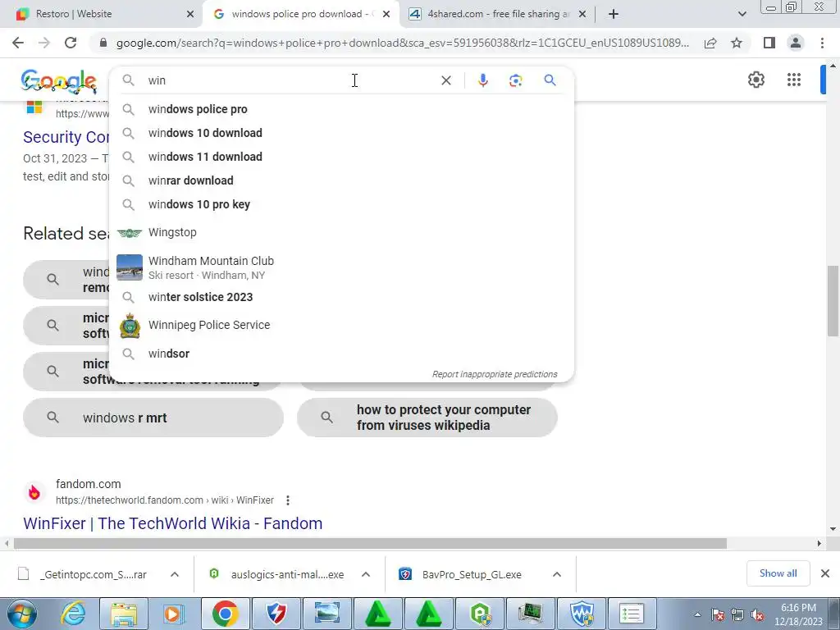Open the Google apps grid
The image size is (840, 630).
point(794,80)
